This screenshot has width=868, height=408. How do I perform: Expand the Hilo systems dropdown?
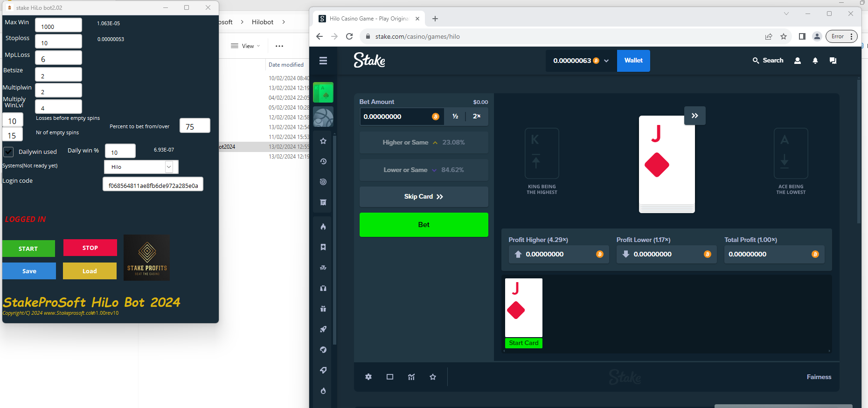tap(169, 167)
